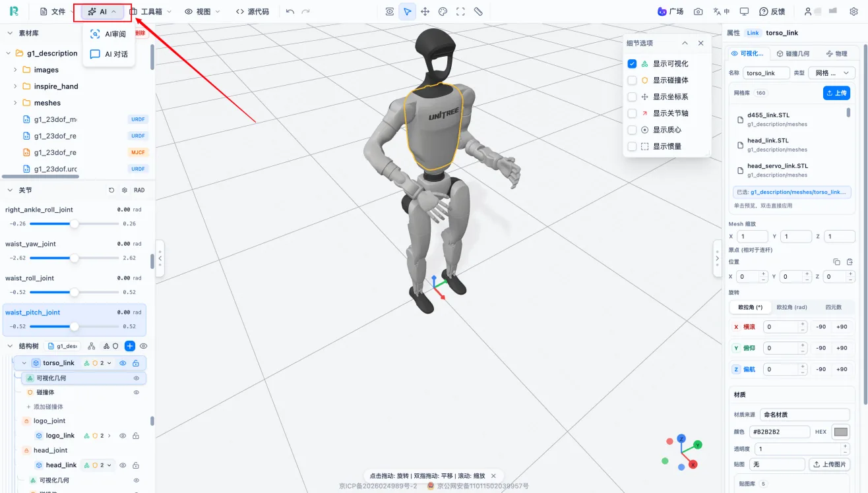This screenshot has height=493, width=868.
Task: Click the eye-scan view icon in toolbar
Action: point(390,12)
